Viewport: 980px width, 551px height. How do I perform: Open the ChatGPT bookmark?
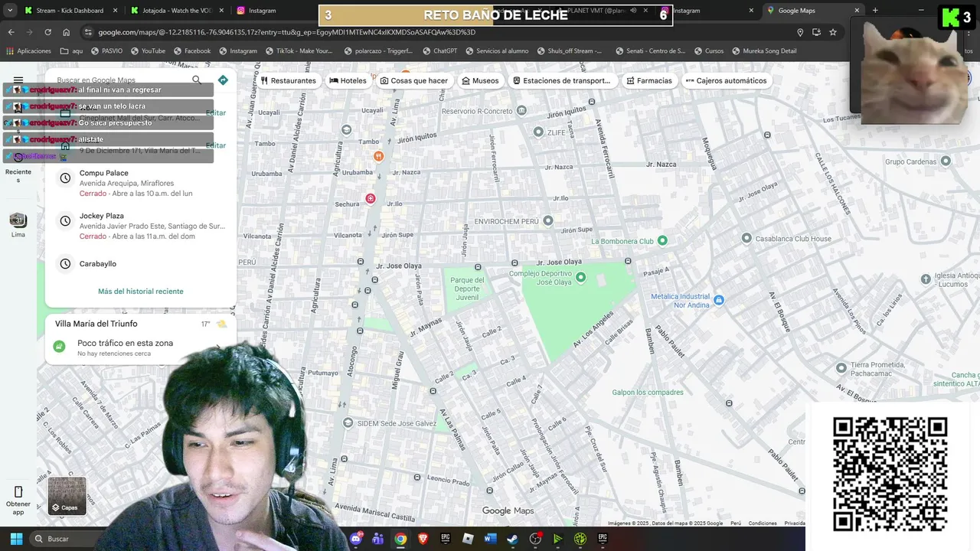click(x=439, y=51)
